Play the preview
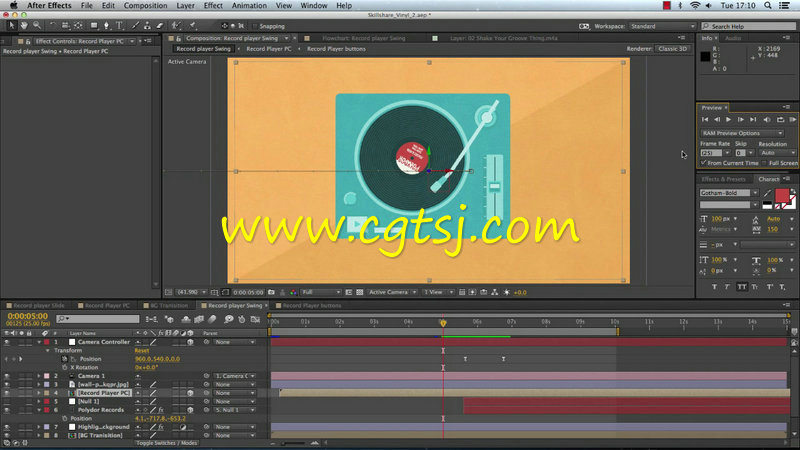 [729, 119]
